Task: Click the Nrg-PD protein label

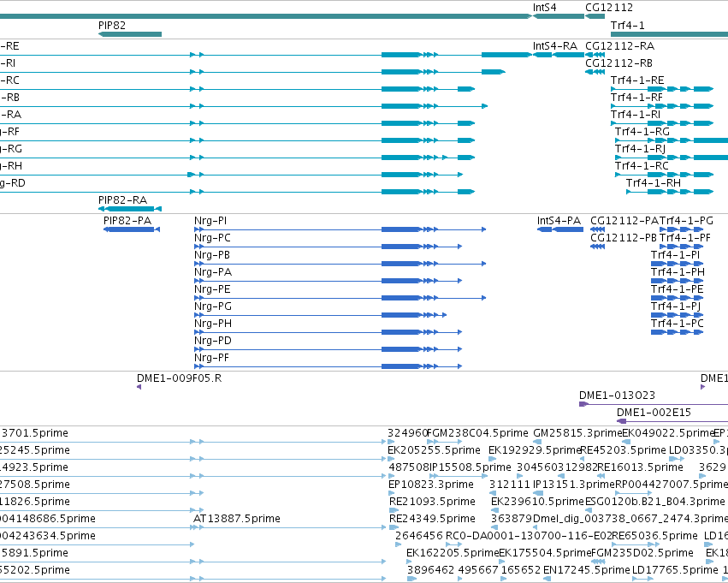Action: click(213, 341)
